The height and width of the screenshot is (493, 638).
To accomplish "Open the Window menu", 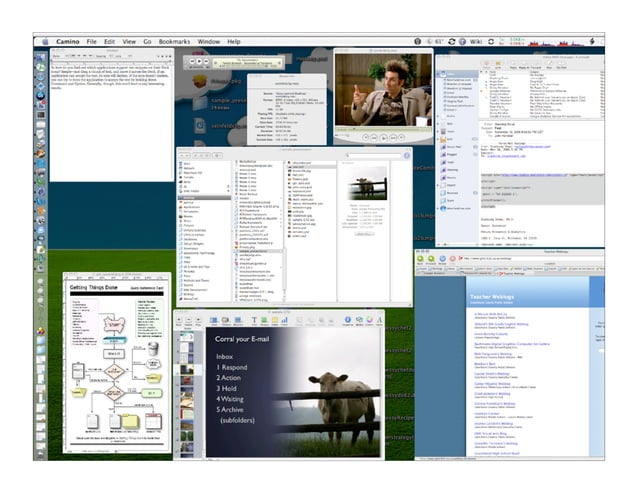I will click(x=208, y=42).
